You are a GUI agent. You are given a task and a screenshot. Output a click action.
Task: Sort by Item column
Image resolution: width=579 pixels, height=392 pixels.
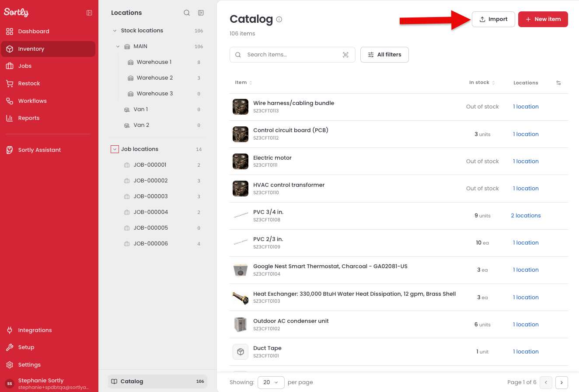[x=244, y=83]
